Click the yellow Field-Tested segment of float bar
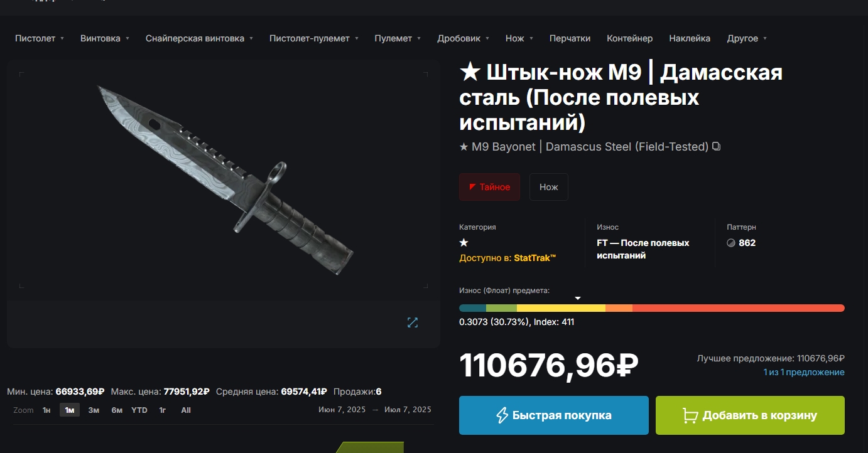868x453 pixels. [x=561, y=308]
